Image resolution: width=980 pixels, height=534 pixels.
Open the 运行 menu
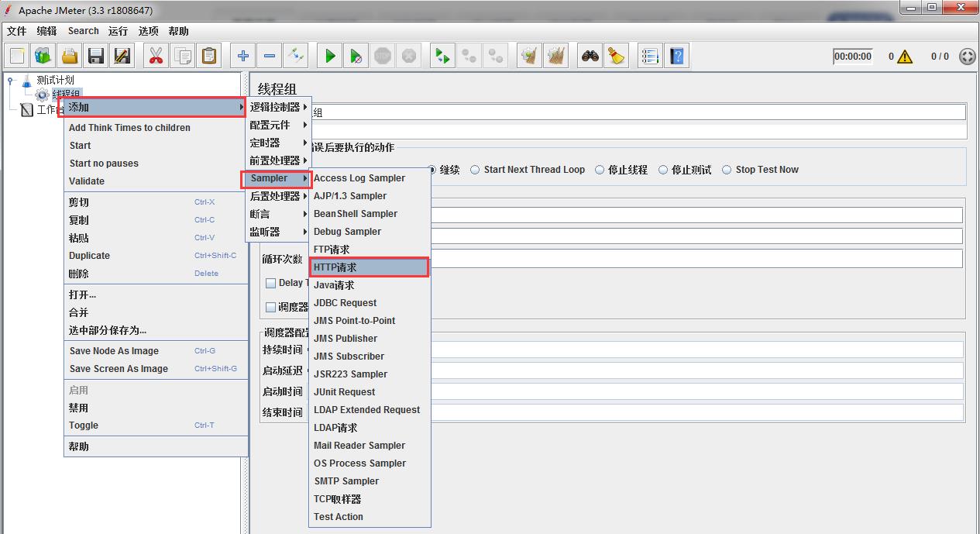(x=118, y=31)
